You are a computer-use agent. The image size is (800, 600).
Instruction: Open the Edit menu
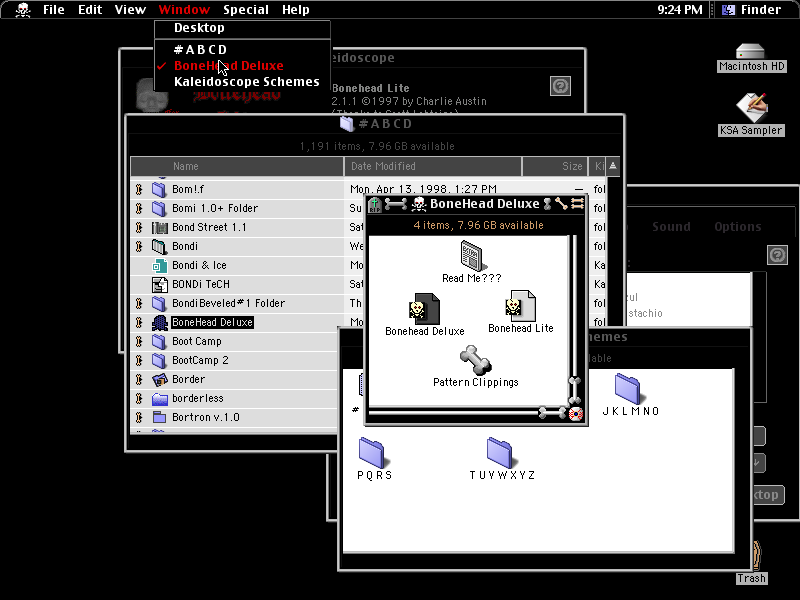click(x=90, y=10)
